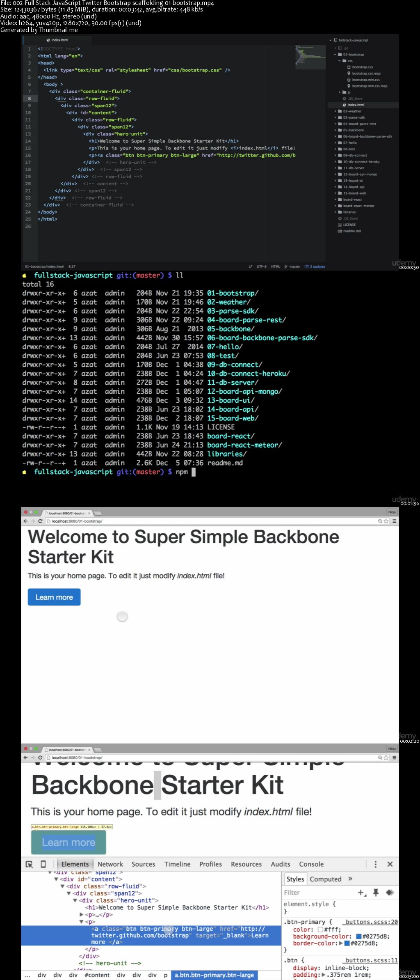Image resolution: width=420 pixels, height=980 pixels.
Task: Click the folder icon of 02-weather in Atom
Action: (340, 111)
